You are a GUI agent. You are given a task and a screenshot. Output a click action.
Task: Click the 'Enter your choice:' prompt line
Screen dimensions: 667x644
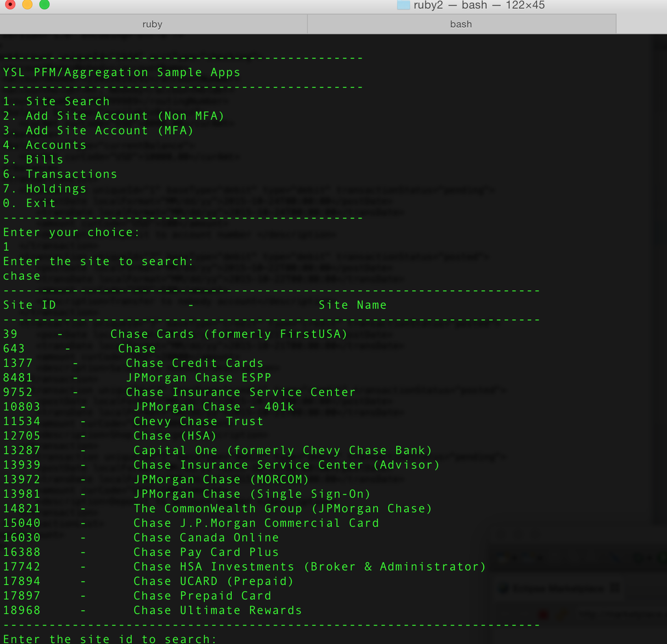tap(71, 232)
